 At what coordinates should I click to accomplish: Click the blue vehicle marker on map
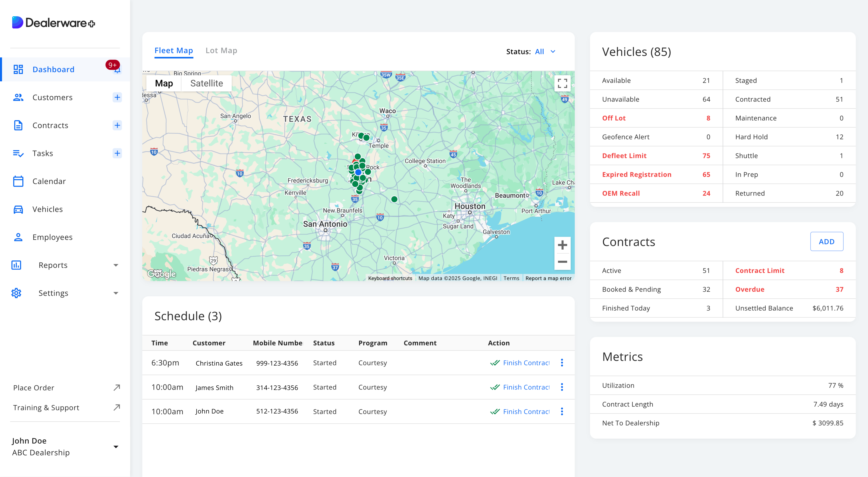[358, 172]
